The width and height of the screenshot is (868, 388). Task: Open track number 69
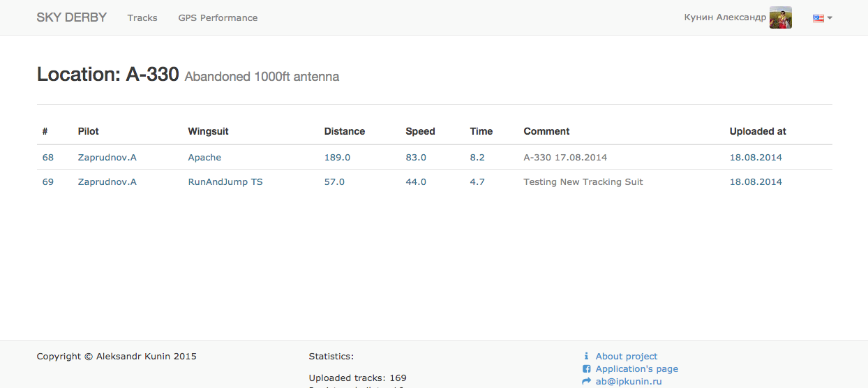[48, 182]
